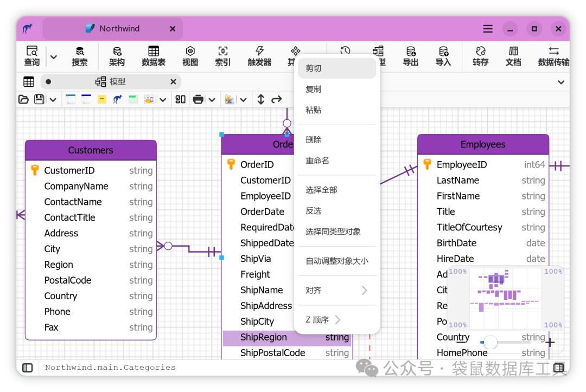The height and width of the screenshot is (392, 586).
Task: Open the 查询 query tool
Action: (32, 56)
